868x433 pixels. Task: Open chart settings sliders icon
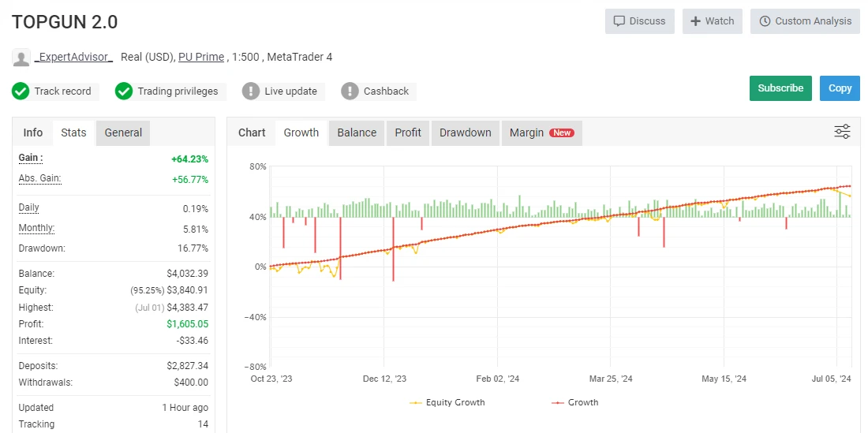(x=842, y=132)
